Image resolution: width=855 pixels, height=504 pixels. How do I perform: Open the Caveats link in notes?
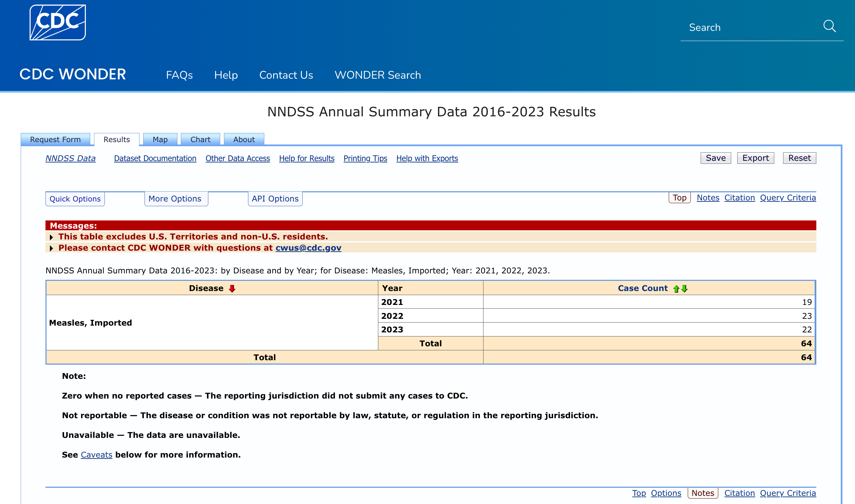tap(96, 455)
